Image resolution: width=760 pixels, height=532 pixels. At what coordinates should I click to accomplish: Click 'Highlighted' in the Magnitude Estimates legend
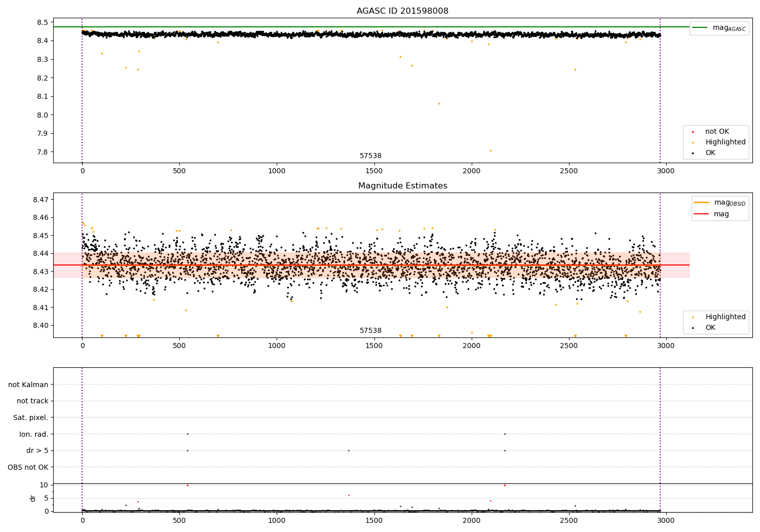725,317
